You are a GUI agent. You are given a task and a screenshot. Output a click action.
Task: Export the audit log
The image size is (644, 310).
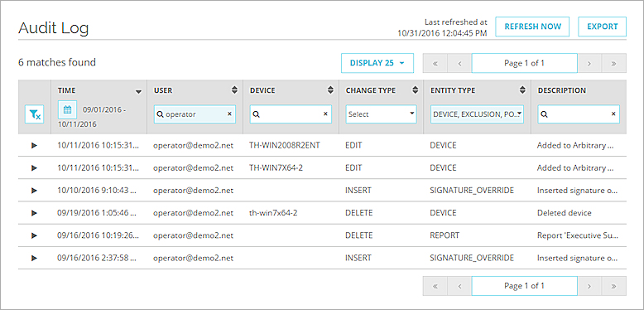(602, 27)
